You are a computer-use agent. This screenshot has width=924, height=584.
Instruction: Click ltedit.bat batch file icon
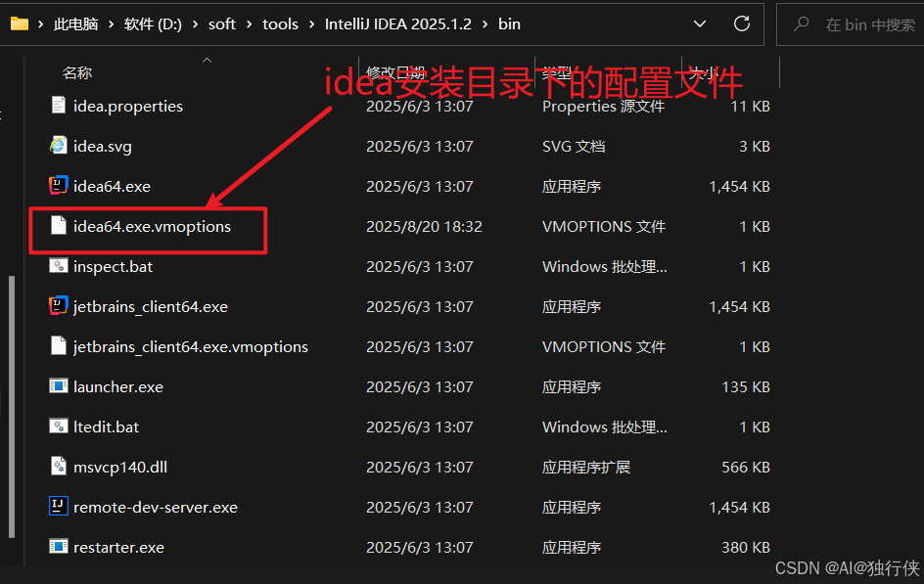pyautogui.click(x=59, y=426)
